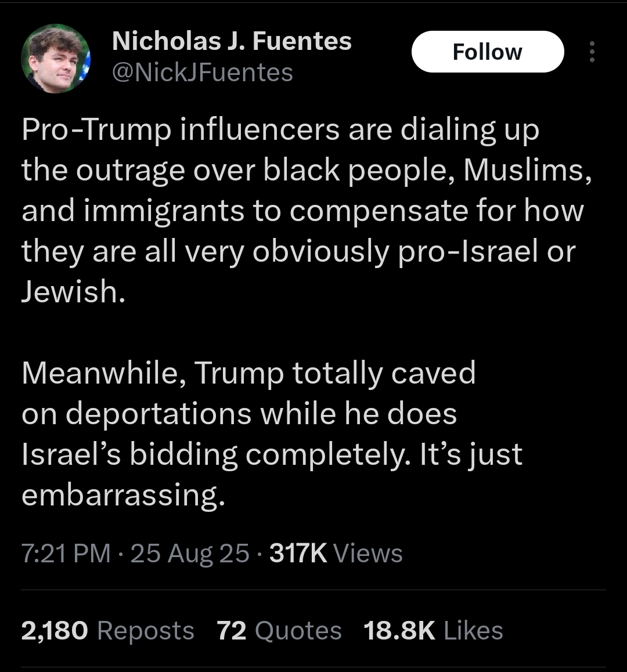The width and height of the screenshot is (627, 672).
Task: Click the word "Views" label
Action: click(368, 553)
